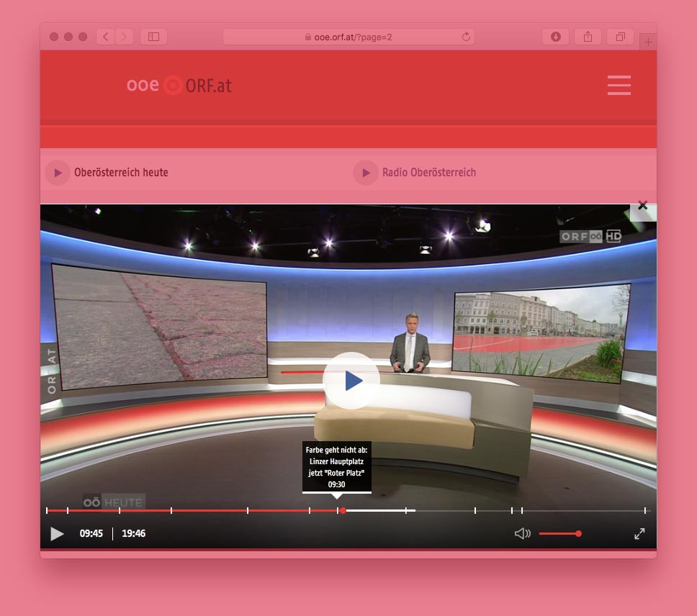The width and height of the screenshot is (697, 616).
Task: Click the large center play button
Action: [x=351, y=381]
